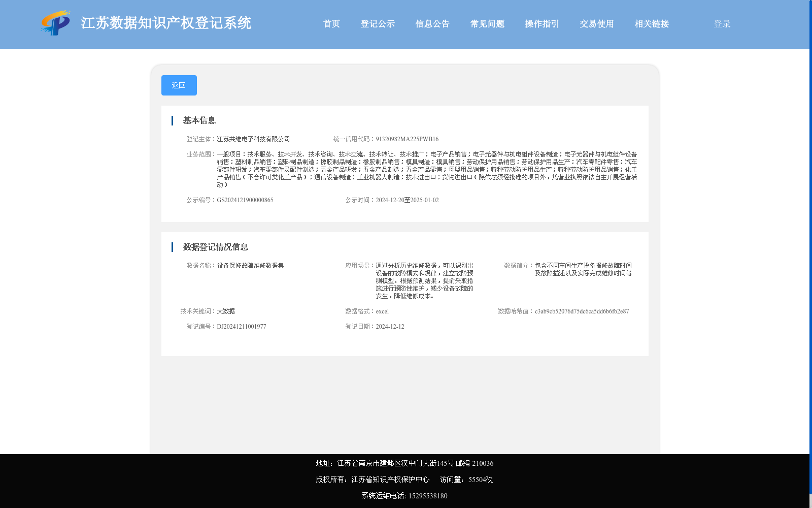Select 操作指引 in the nav bar

(542, 24)
